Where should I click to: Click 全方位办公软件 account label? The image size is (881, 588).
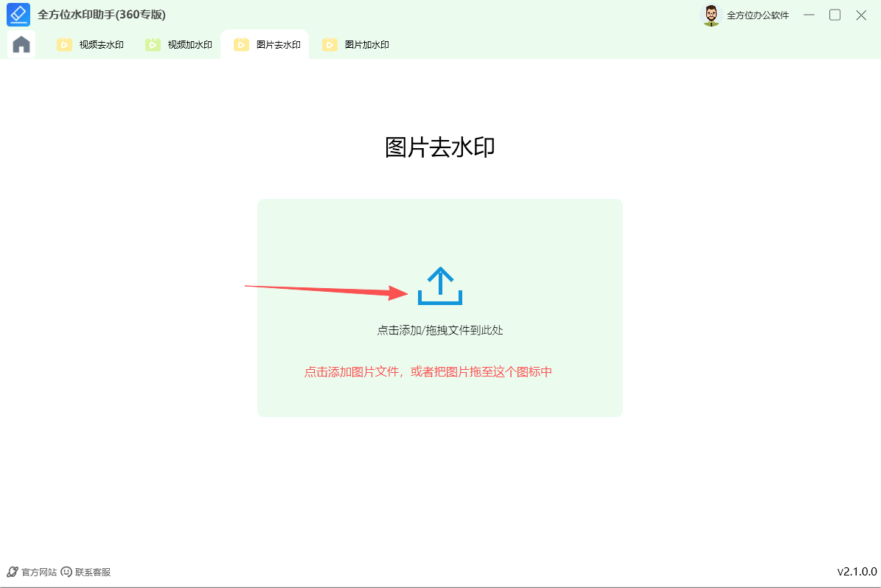point(759,14)
